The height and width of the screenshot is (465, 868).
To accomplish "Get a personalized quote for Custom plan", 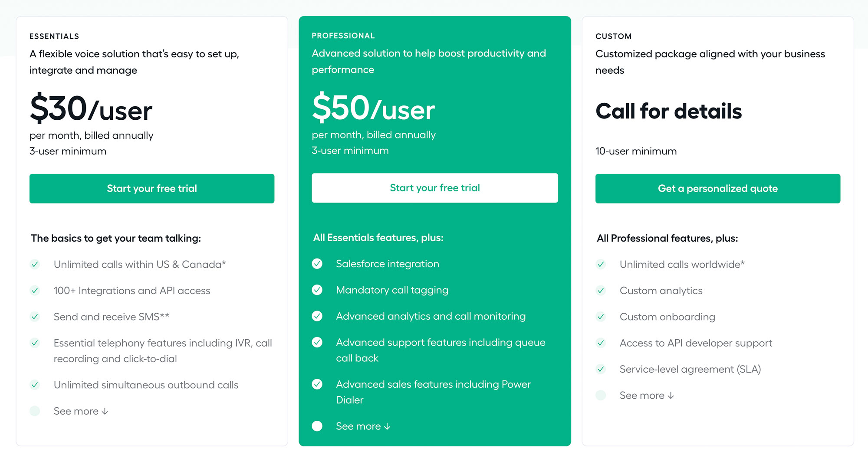I will pos(718,189).
